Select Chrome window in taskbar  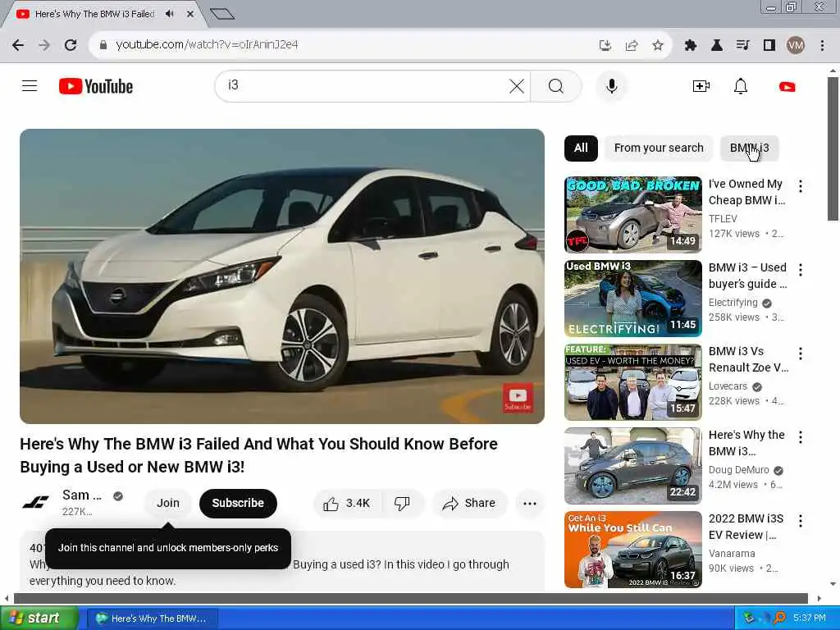coord(153,619)
